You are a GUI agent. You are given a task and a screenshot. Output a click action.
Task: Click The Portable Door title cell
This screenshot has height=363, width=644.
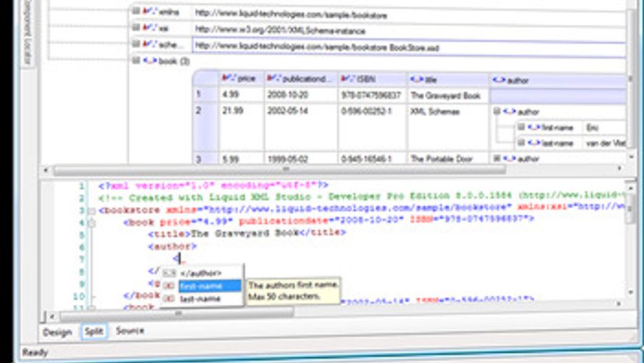click(448, 158)
